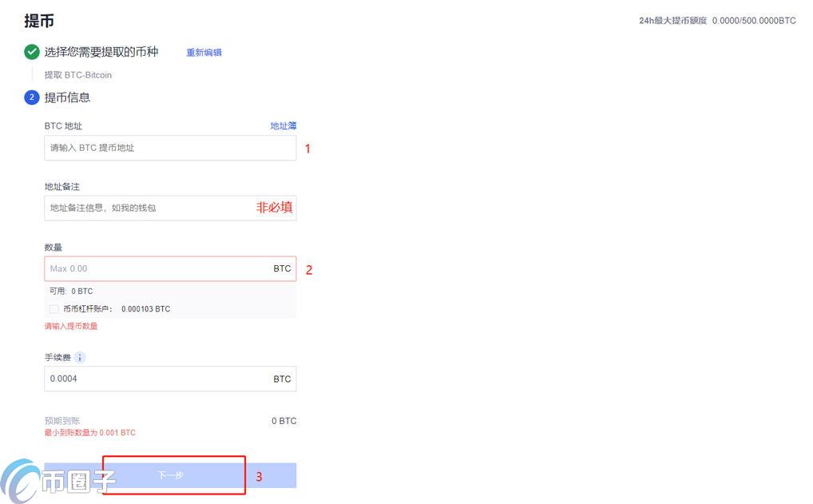Click the info icon beside 手续费 label
813x504 pixels.
tap(77, 357)
